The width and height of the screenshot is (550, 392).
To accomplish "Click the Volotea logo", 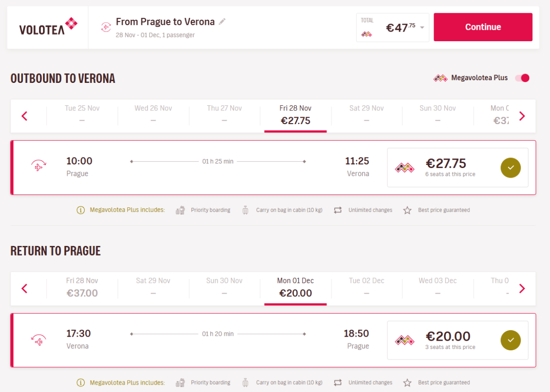I will pos(48,27).
